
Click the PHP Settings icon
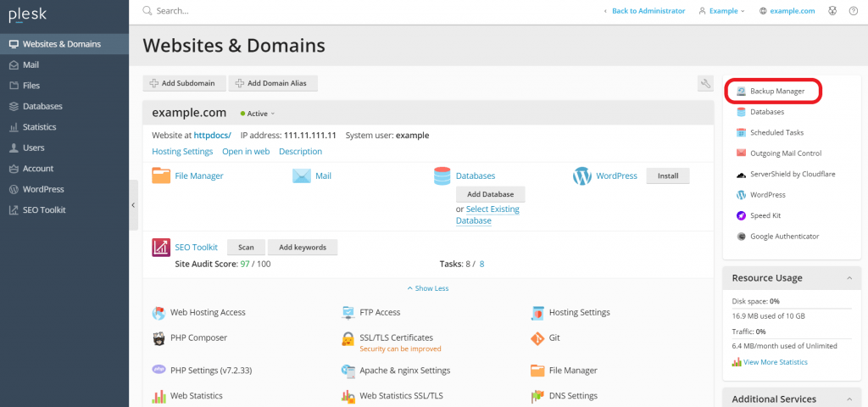[159, 370]
